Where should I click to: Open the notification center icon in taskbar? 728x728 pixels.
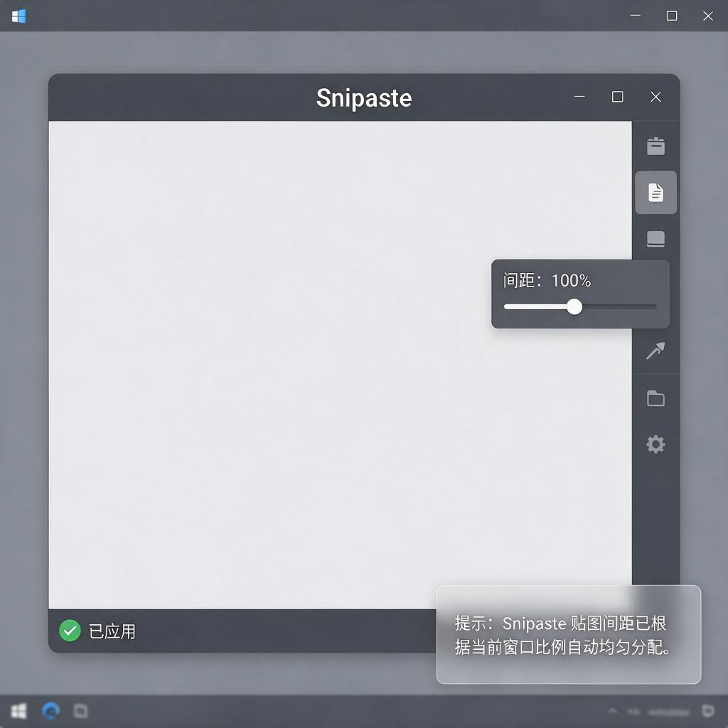click(x=707, y=710)
